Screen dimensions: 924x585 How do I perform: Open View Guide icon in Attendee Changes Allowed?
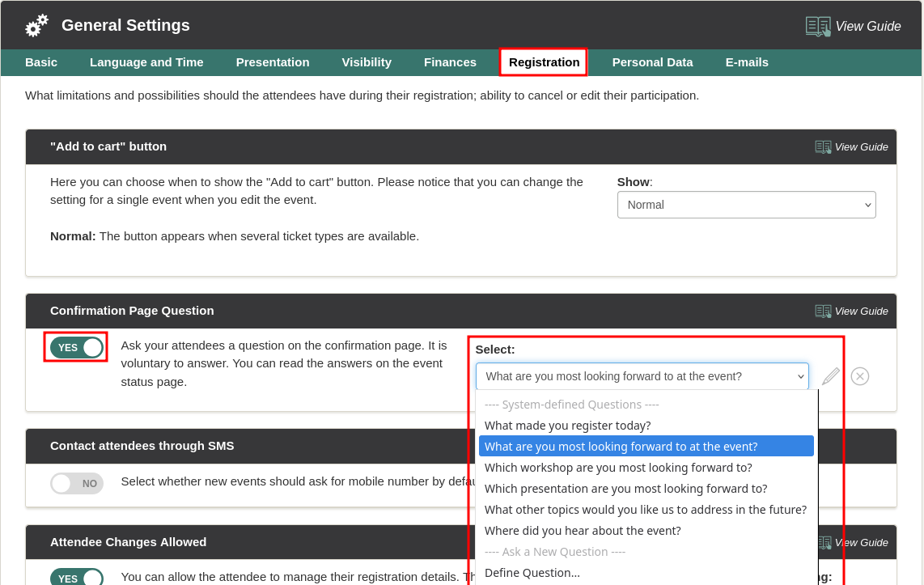(x=824, y=543)
